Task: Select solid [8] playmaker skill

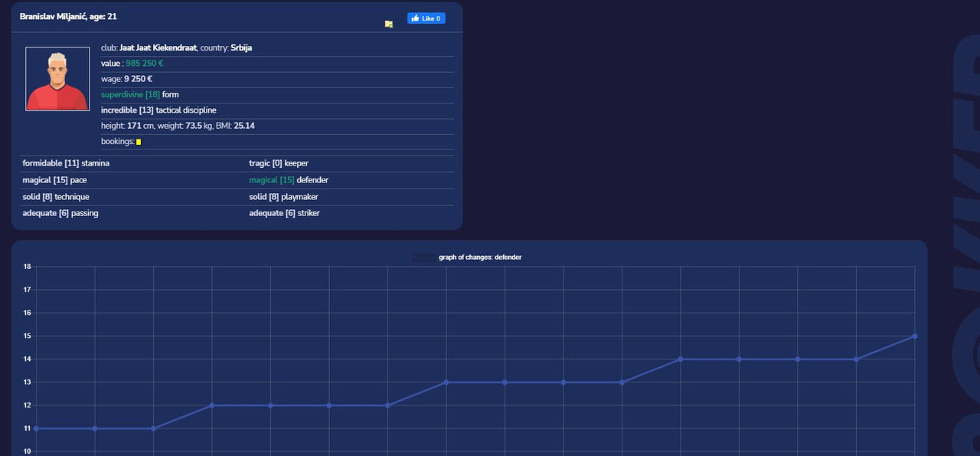Action: pyautogui.click(x=284, y=197)
